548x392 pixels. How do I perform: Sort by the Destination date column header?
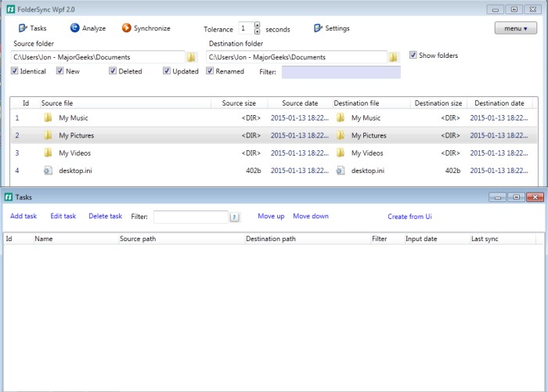click(x=499, y=103)
